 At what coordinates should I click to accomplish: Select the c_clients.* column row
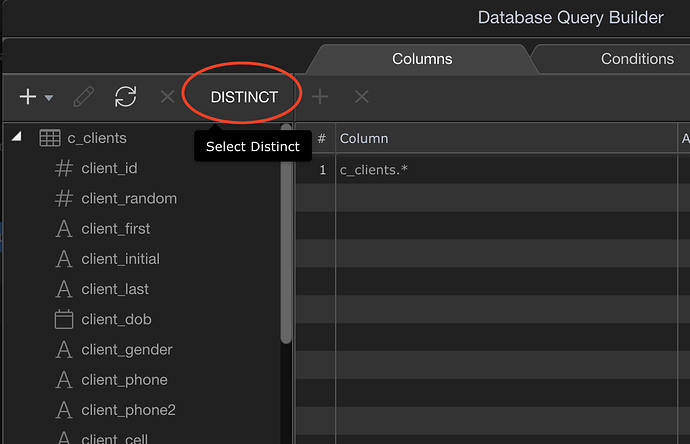point(374,170)
